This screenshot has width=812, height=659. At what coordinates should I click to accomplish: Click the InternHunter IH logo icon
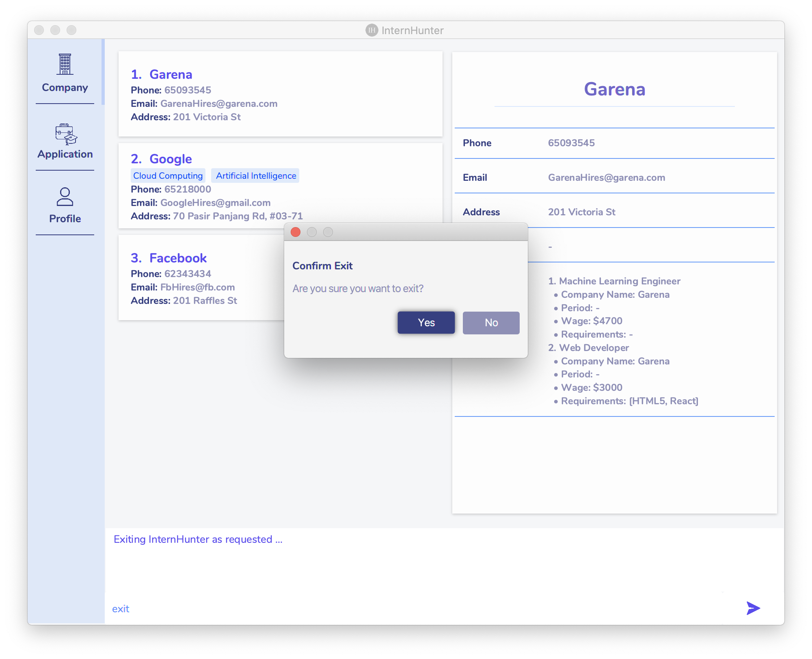[371, 30]
